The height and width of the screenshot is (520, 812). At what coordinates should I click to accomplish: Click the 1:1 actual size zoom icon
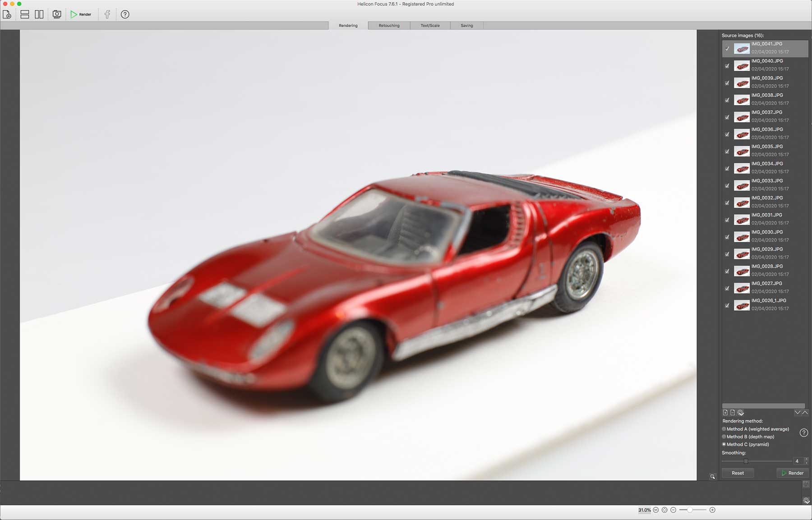pos(656,510)
